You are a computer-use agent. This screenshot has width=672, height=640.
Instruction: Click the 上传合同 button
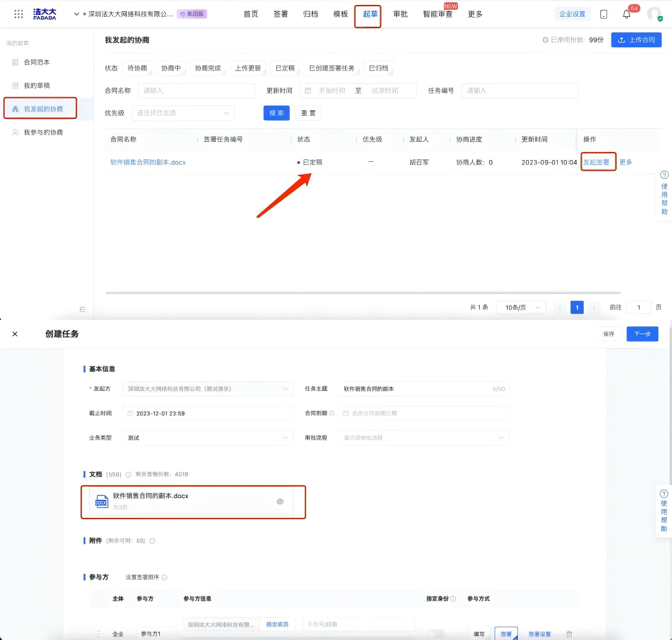point(636,40)
